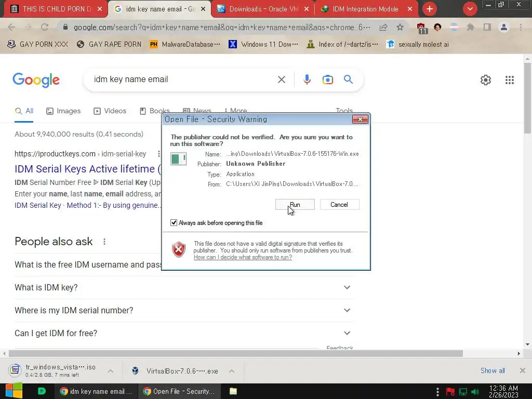This screenshot has width=532, height=399.
Task: Start voice search with the microphone icon
Action: tap(307, 79)
